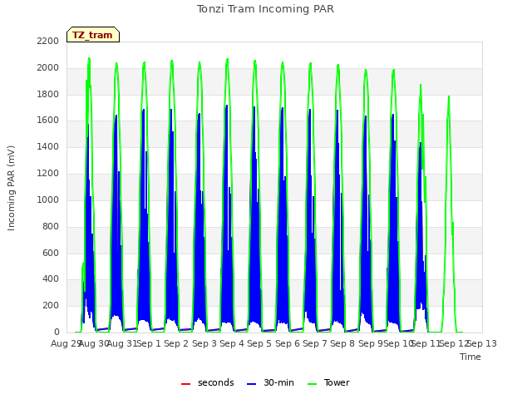The width and height of the screenshot is (532, 399).
Task: Click the 200 y-axis tick label
Action: (51, 306)
